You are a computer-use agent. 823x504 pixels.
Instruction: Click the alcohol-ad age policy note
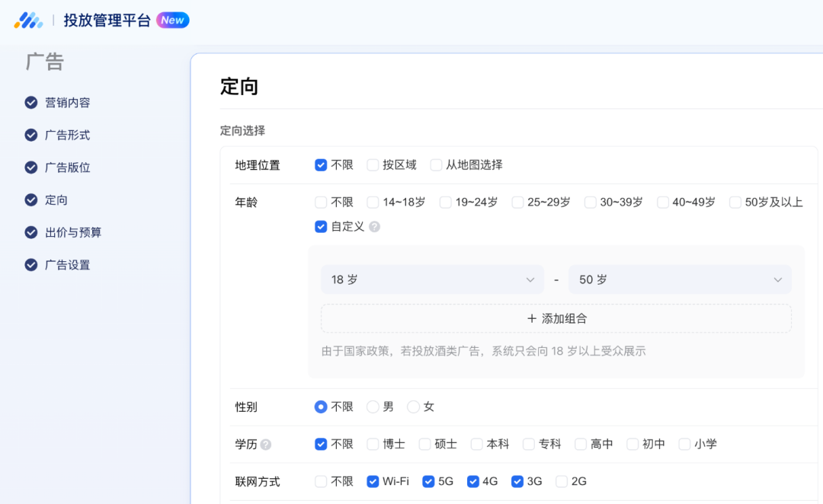coord(483,351)
